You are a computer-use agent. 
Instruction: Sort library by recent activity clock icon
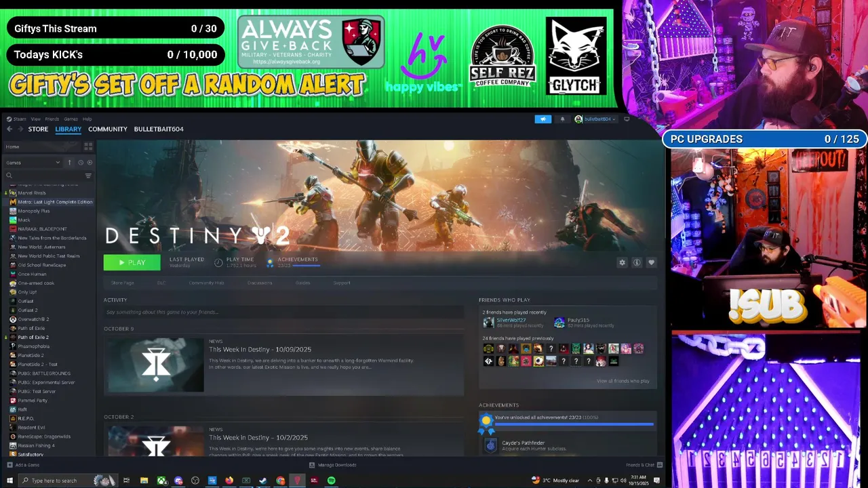point(80,163)
